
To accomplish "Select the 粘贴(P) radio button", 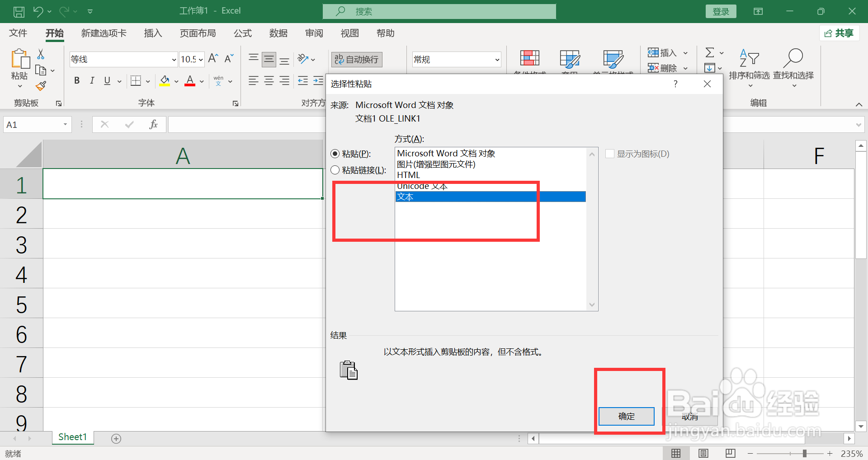I will click(335, 154).
